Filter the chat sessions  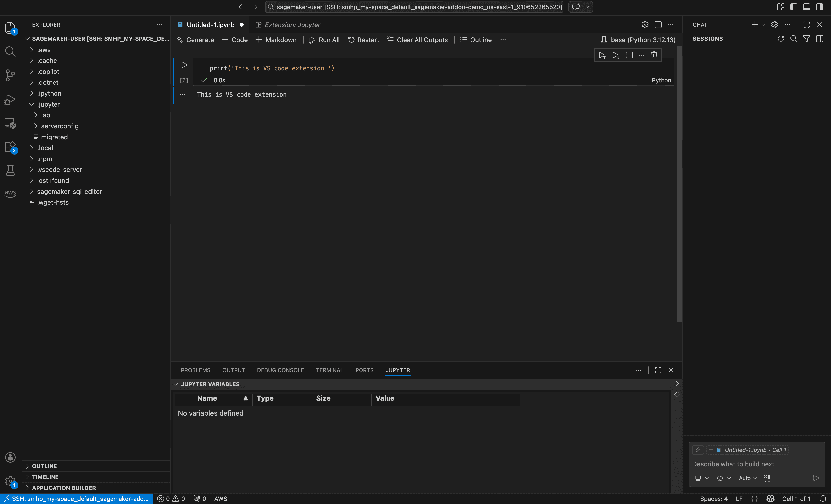pyautogui.click(x=807, y=39)
